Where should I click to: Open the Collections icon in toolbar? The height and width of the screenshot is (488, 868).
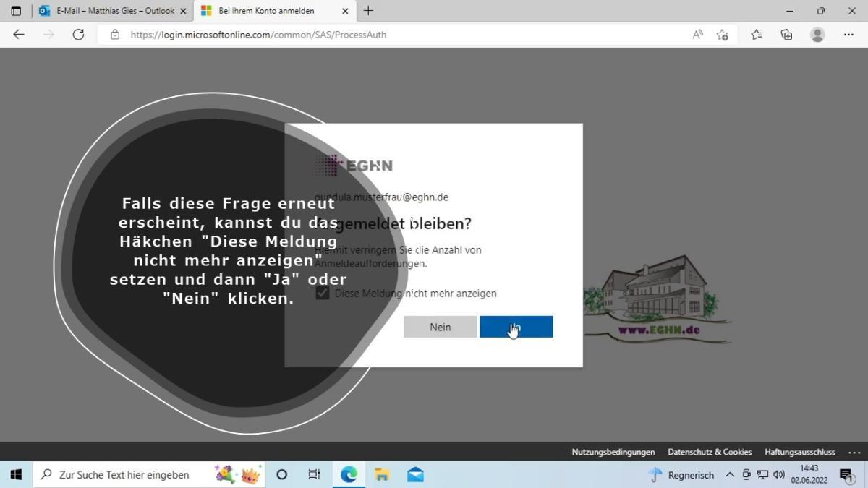pyautogui.click(x=786, y=35)
